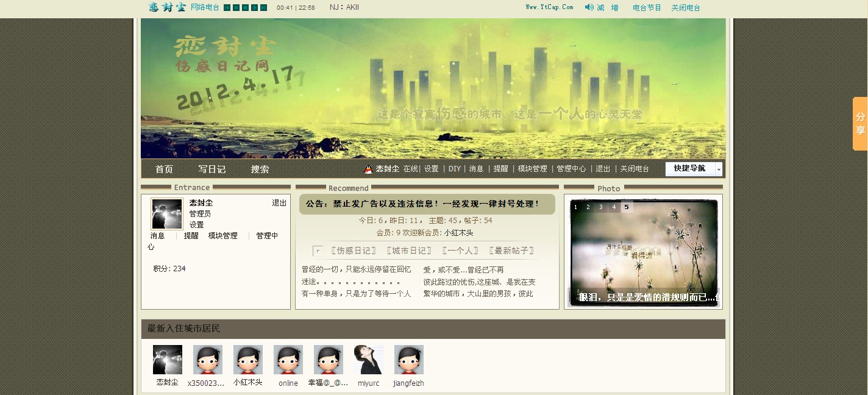
Task: Click 关闭电台 in the top bar
Action: point(686,8)
